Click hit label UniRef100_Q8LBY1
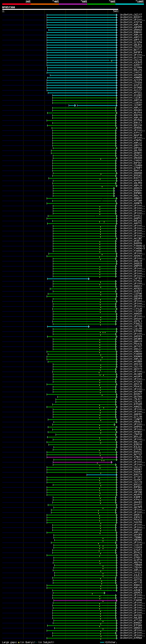This screenshot has width=146, height=644. pos(131,45)
